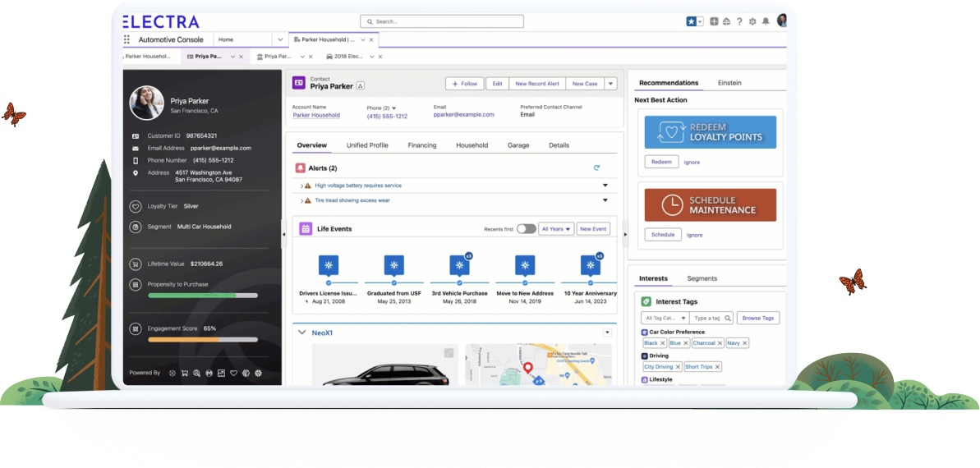
Task: Open the All Years dropdown
Action: click(556, 229)
